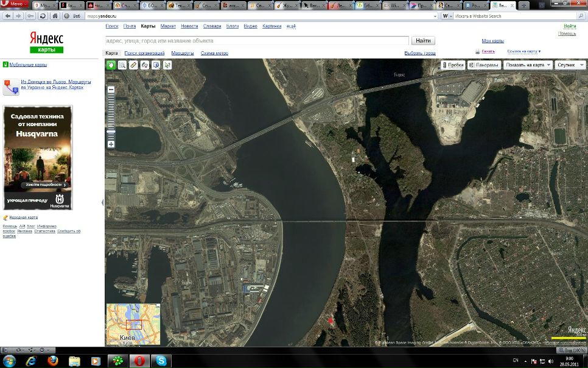The height and width of the screenshot is (368, 588).
Task: Toggle the Панорамы panoramas layer
Action: [484, 65]
